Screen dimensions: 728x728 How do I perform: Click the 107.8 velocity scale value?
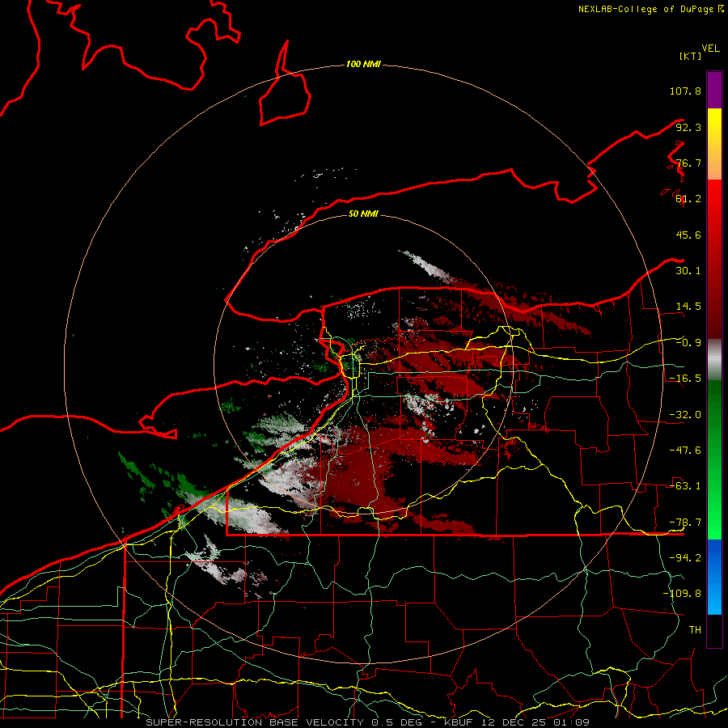pos(685,91)
